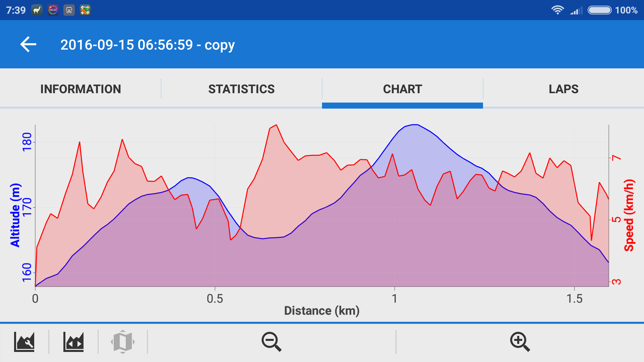Image resolution: width=644 pixels, height=362 pixels.
Task: Open chart settings wrench icon
Action: click(24, 342)
